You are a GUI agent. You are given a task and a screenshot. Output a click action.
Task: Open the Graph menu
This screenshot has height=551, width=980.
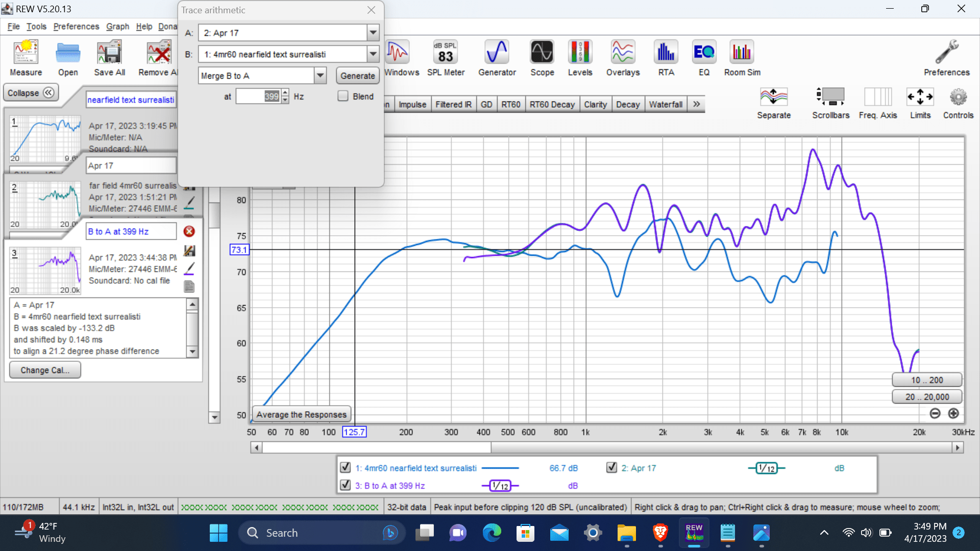pyautogui.click(x=117, y=27)
